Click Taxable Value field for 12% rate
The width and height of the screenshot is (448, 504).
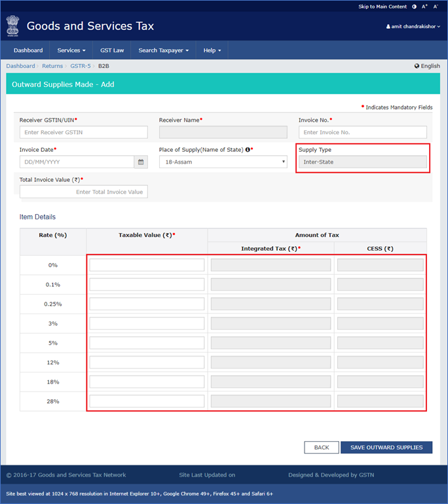point(147,362)
